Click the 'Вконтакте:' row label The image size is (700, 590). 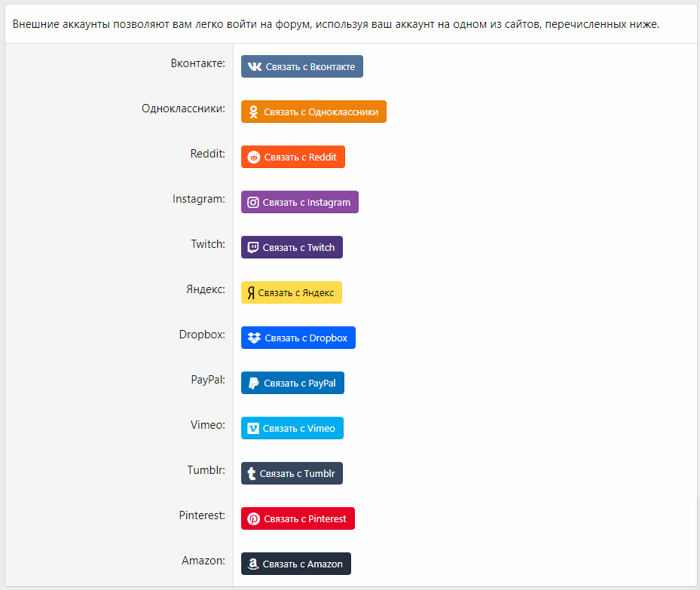197,63
